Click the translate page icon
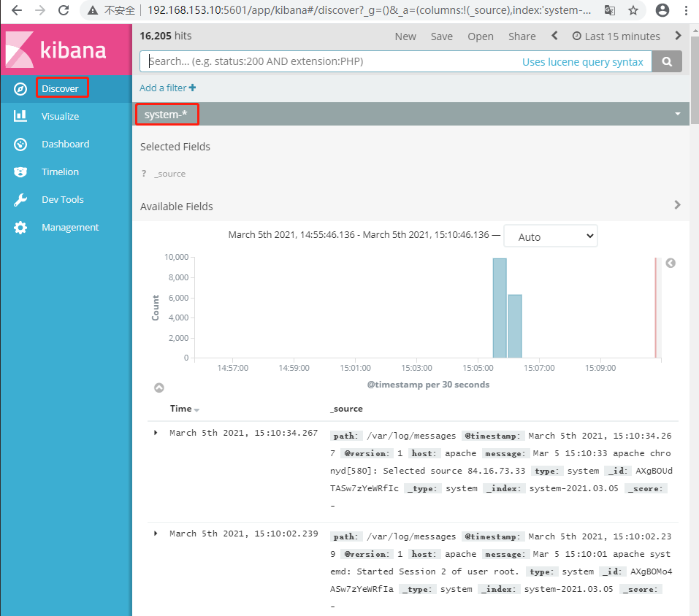The width and height of the screenshot is (699, 616). [609, 10]
